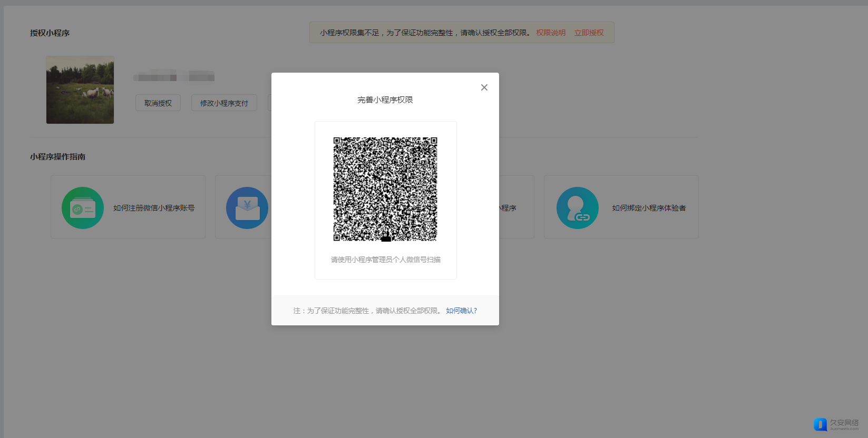The width and height of the screenshot is (868, 438).
Task: Click the sheep photo mini program avatar
Action: click(x=80, y=90)
